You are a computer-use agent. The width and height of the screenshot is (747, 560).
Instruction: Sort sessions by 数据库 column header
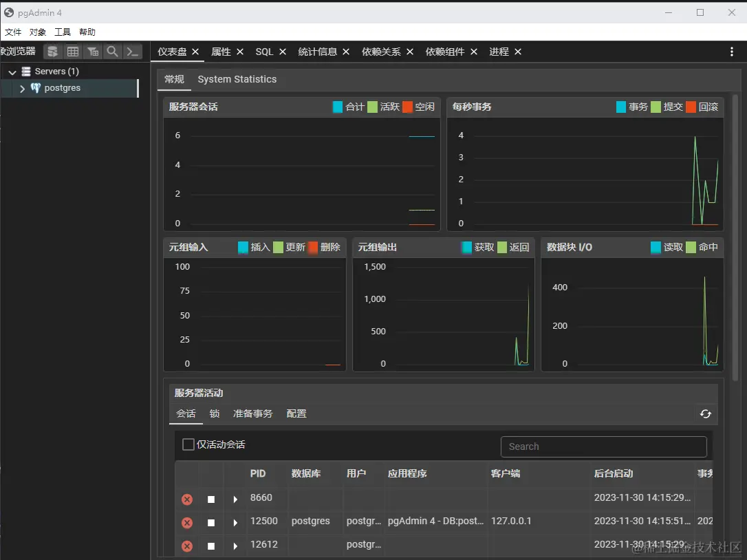[306, 473]
